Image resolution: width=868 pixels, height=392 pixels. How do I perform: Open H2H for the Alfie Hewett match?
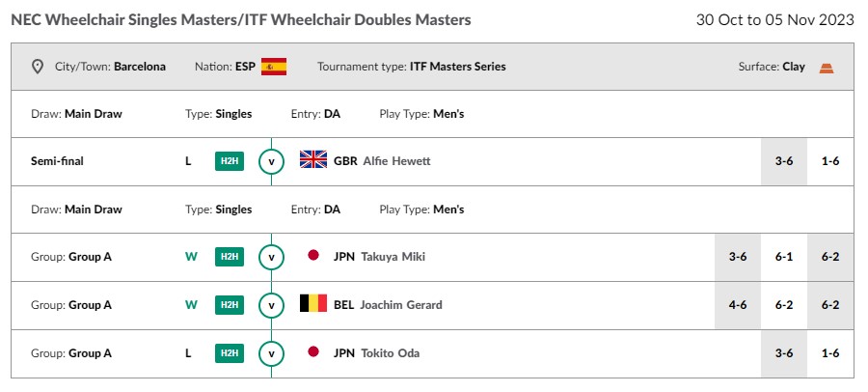tap(230, 161)
